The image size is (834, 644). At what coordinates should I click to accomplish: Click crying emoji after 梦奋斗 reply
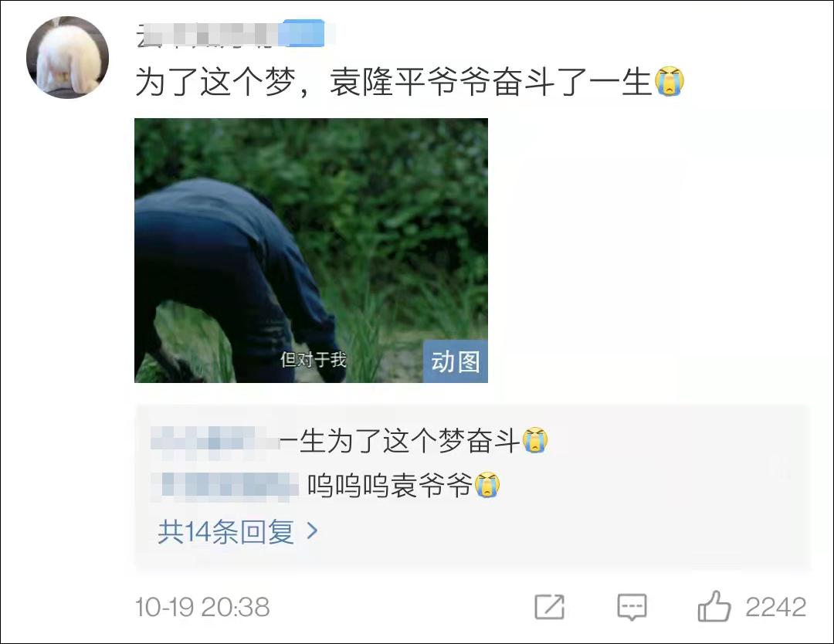534,440
